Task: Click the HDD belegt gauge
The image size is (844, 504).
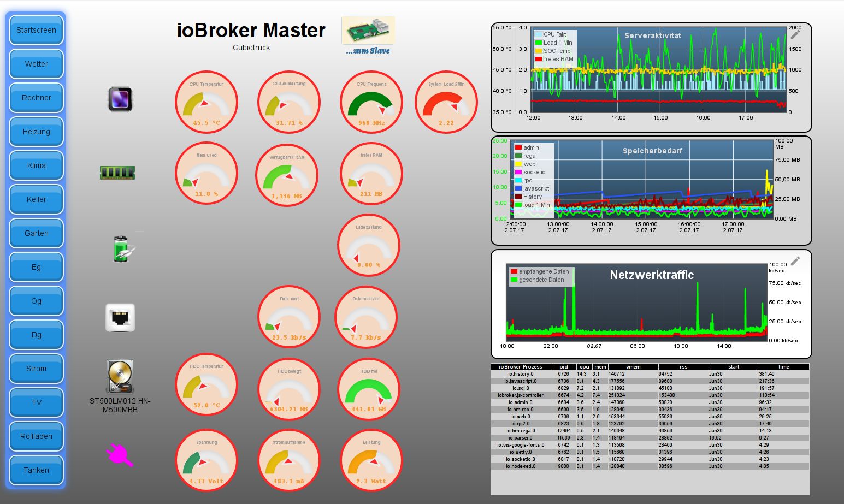Action: 289,389
